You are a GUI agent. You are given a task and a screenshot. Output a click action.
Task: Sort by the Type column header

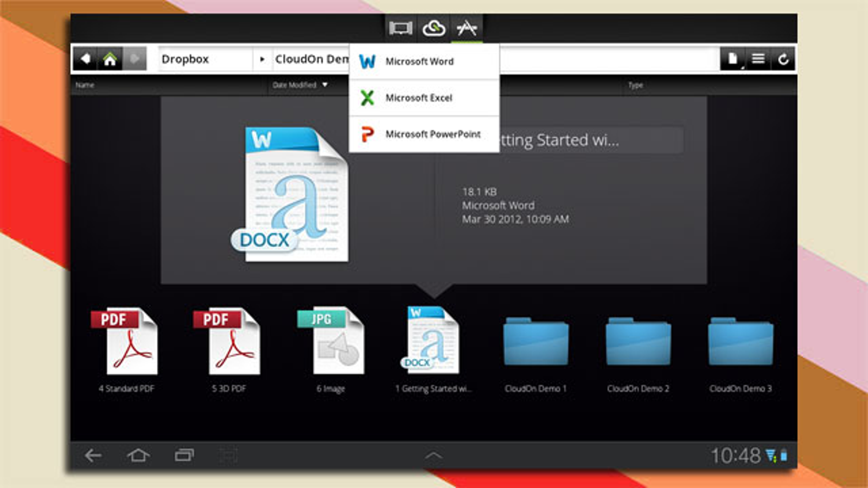(635, 85)
